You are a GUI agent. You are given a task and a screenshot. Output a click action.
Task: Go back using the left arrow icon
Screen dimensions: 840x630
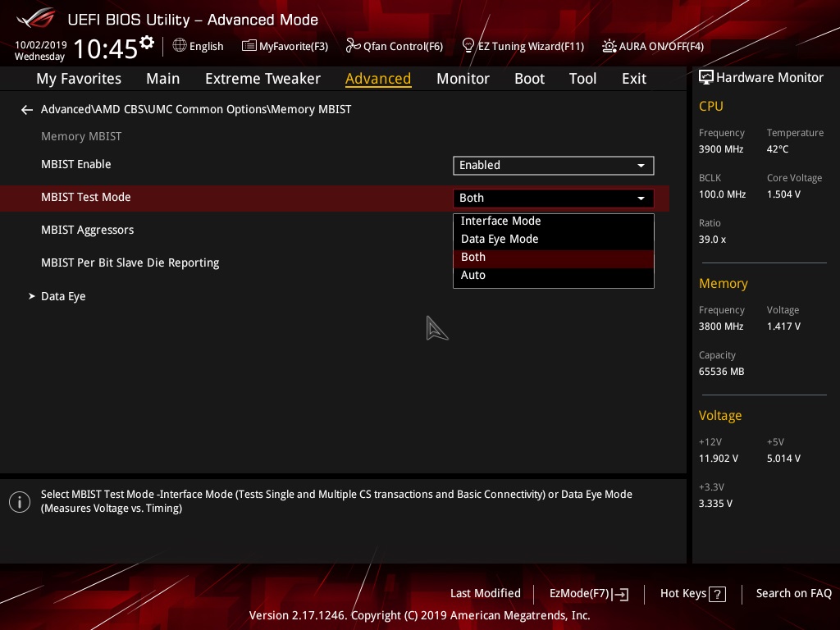click(27, 110)
